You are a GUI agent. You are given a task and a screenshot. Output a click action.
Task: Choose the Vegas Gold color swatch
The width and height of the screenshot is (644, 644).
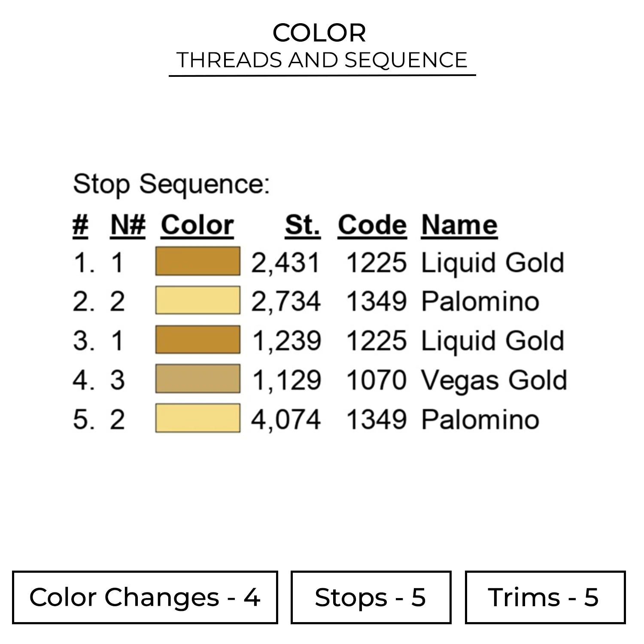pyautogui.click(x=197, y=379)
